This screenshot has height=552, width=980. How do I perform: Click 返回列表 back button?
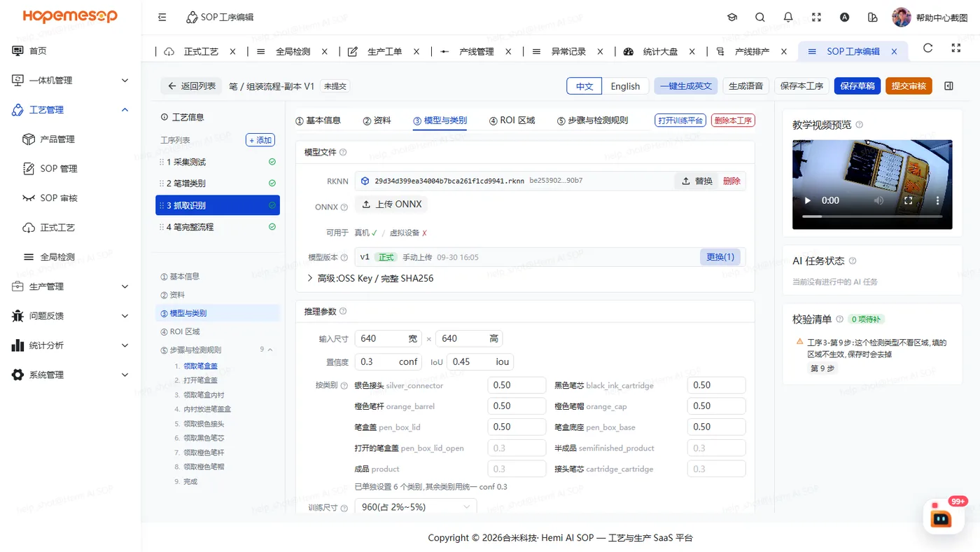191,86
